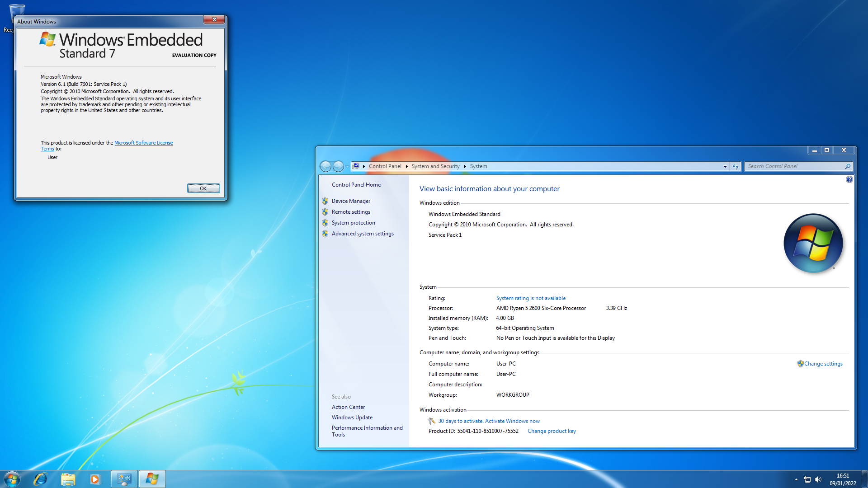Open Advanced system settings link
The height and width of the screenshot is (488, 868).
[363, 234]
